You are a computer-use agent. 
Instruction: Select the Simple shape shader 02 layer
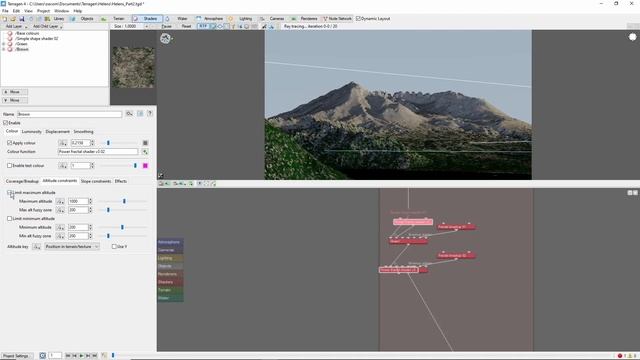tap(36, 38)
